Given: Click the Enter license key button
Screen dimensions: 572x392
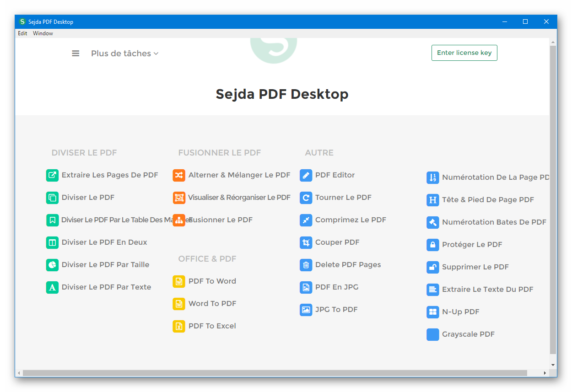Looking at the screenshot, I should click(x=464, y=53).
